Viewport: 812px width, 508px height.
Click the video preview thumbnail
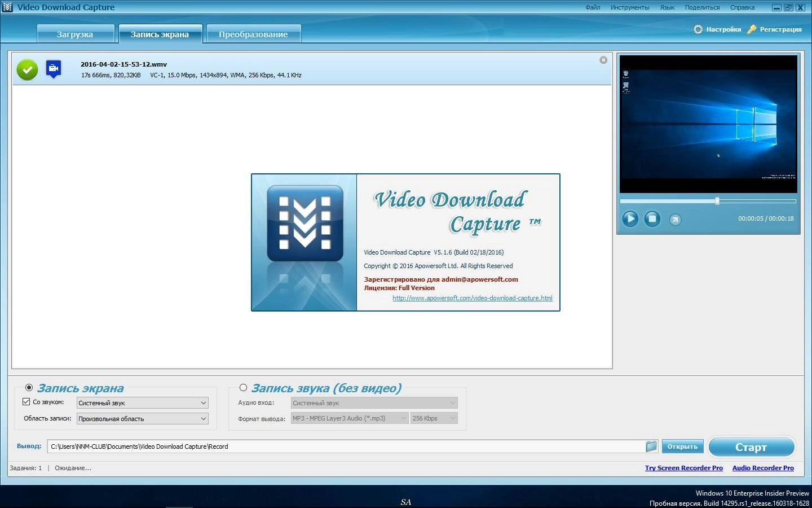708,124
